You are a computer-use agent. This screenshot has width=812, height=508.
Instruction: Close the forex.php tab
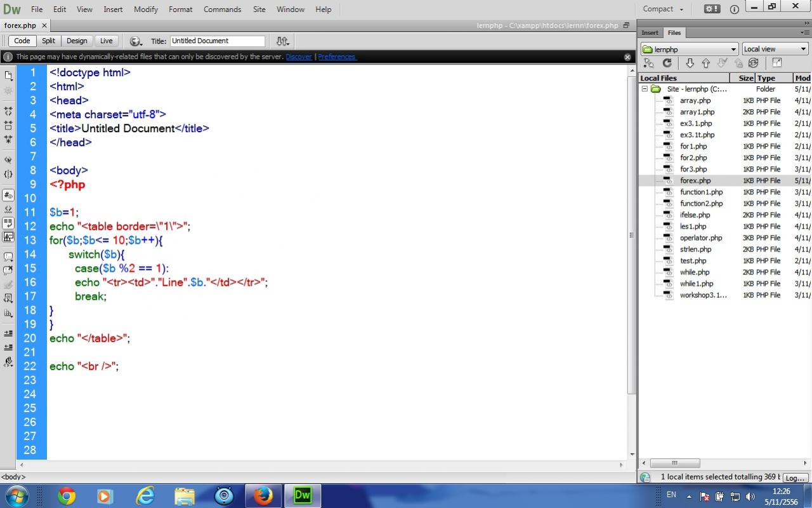pyautogui.click(x=44, y=26)
